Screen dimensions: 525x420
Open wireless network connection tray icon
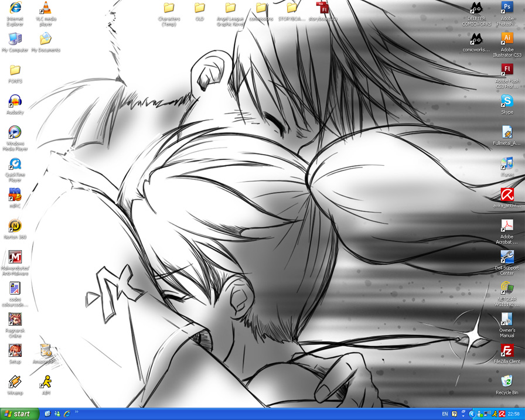(487, 414)
